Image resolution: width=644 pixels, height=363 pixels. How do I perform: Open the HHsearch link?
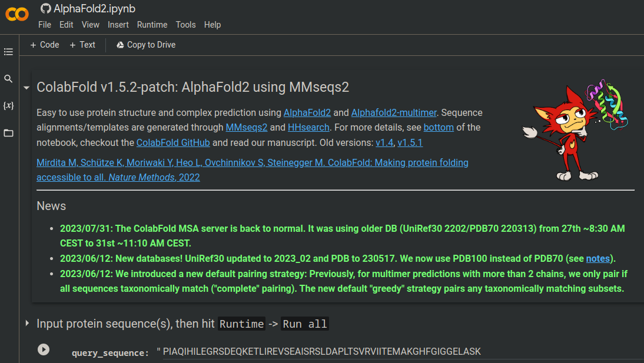tap(308, 127)
